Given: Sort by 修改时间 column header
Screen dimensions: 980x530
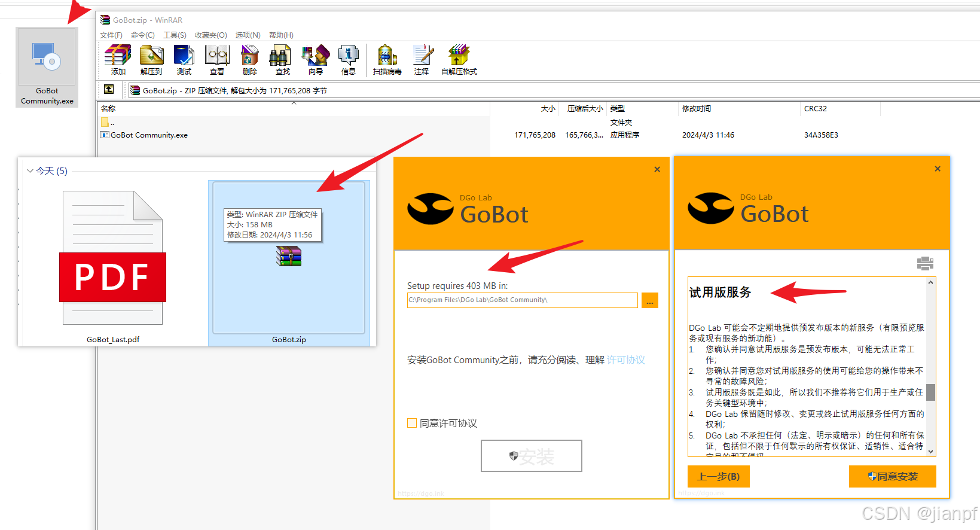Looking at the screenshot, I should pyautogui.click(x=740, y=109).
